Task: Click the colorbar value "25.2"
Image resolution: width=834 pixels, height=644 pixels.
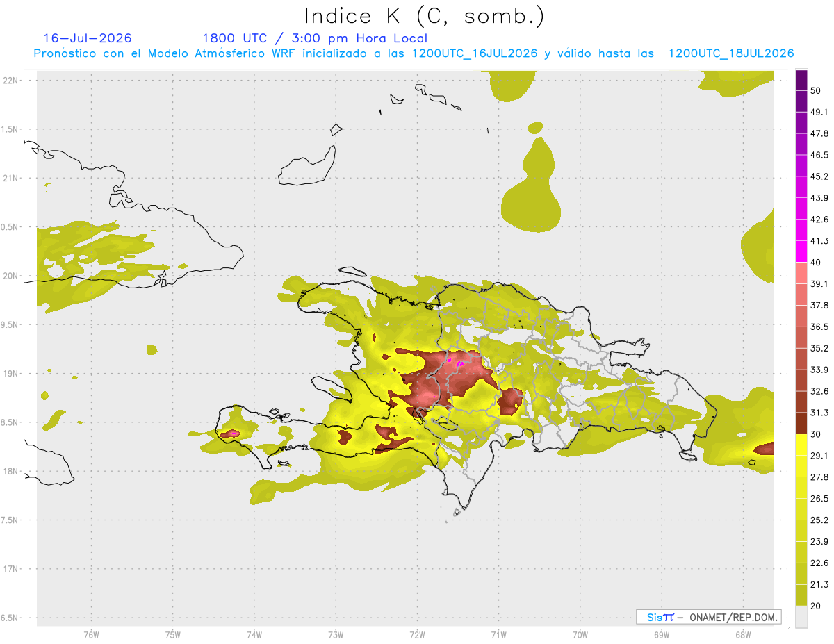Action: click(819, 520)
